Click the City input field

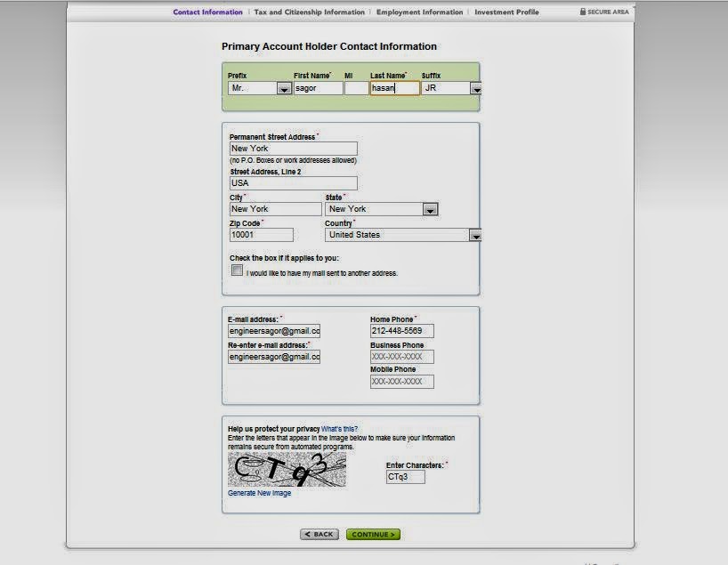tap(275, 209)
